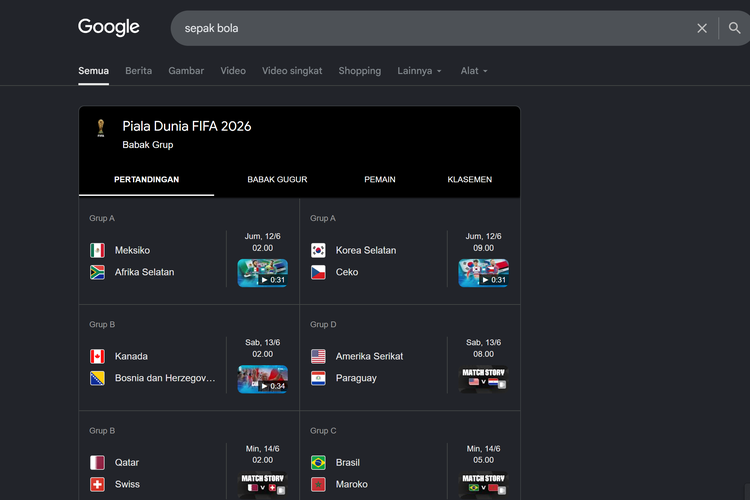
Task: Click the Afrika Selatan team name
Action: (x=144, y=272)
